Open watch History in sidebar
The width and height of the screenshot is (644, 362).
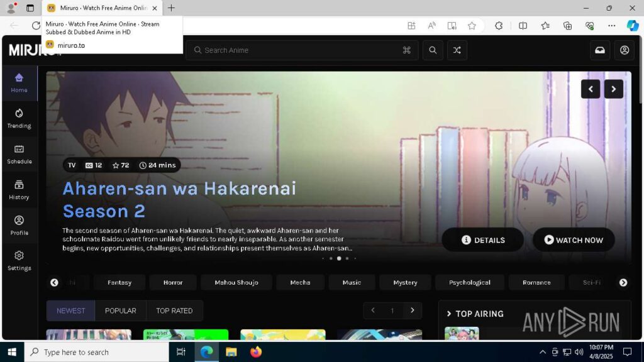(x=19, y=190)
